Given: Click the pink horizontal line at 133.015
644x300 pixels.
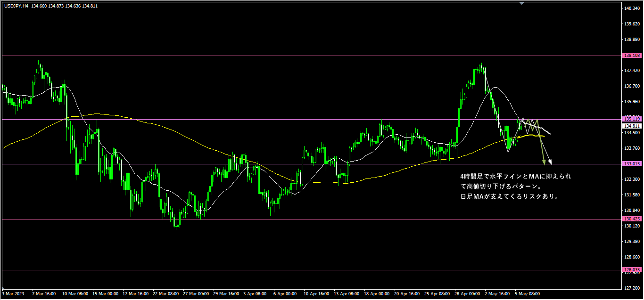Looking at the screenshot, I should point(283,164).
